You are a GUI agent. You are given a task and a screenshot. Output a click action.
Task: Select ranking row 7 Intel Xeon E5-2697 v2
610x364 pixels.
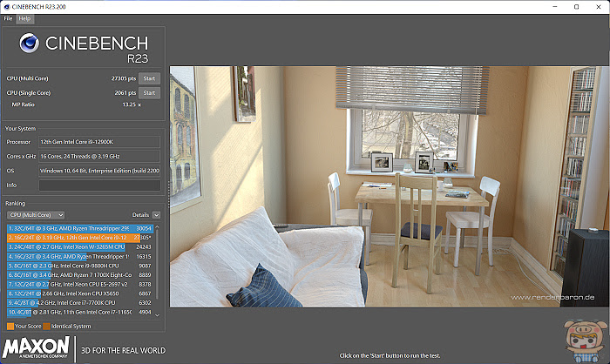point(79,284)
